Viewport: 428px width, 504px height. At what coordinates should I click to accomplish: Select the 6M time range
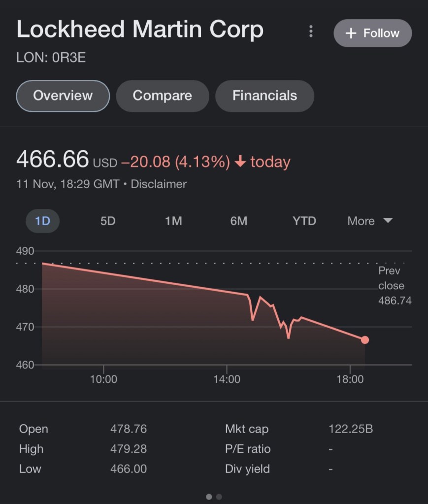pos(239,221)
